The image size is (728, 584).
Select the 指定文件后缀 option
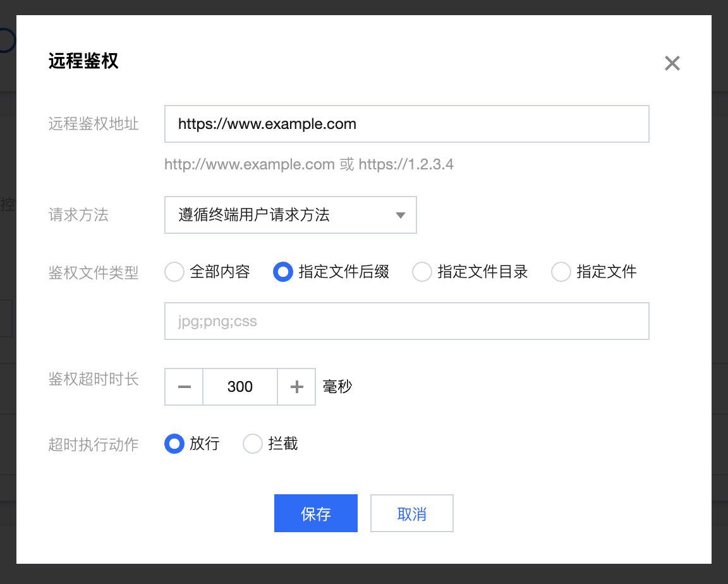[x=282, y=272]
